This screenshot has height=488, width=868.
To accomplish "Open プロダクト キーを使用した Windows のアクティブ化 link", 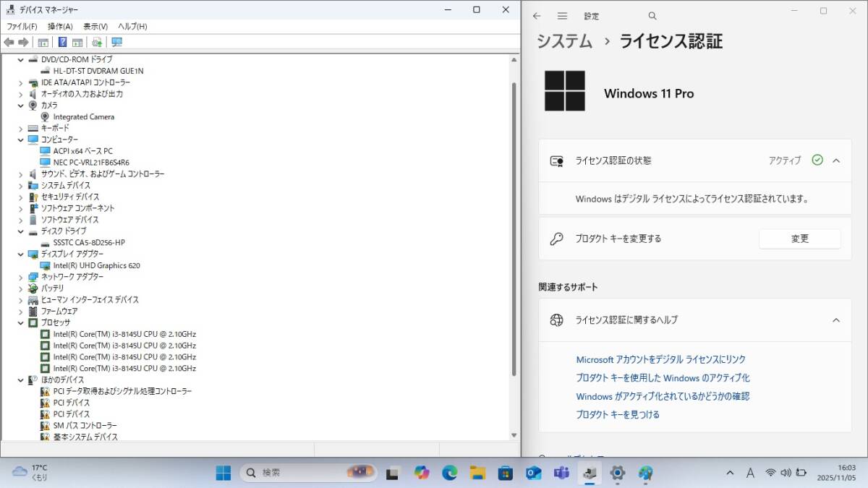I will pyautogui.click(x=663, y=377).
